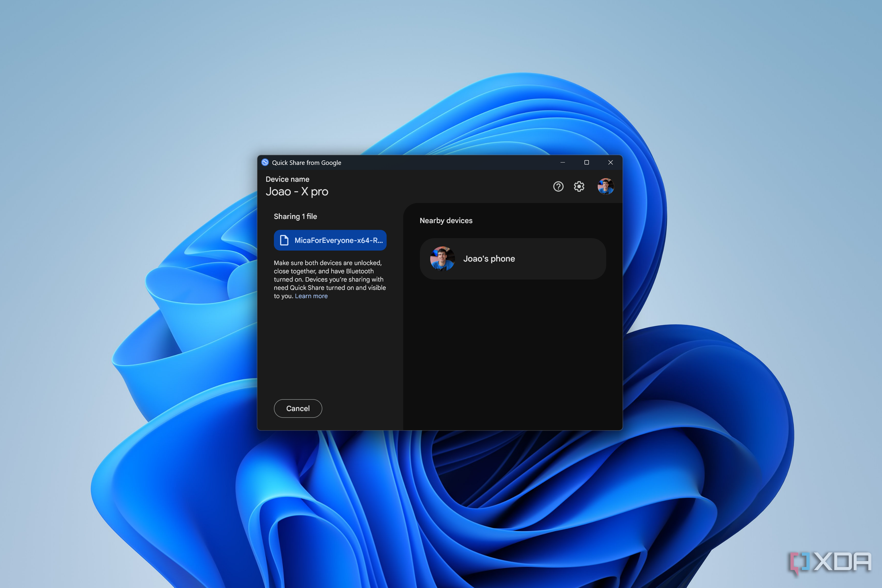Open the Learn more link
The height and width of the screenshot is (588, 882).
(311, 296)
